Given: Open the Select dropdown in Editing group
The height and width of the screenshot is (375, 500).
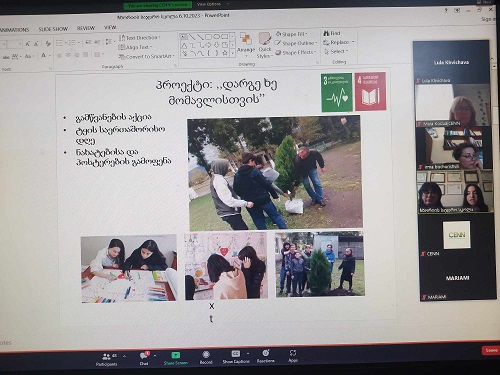Looking at the screenshot, I should [336, 51].
